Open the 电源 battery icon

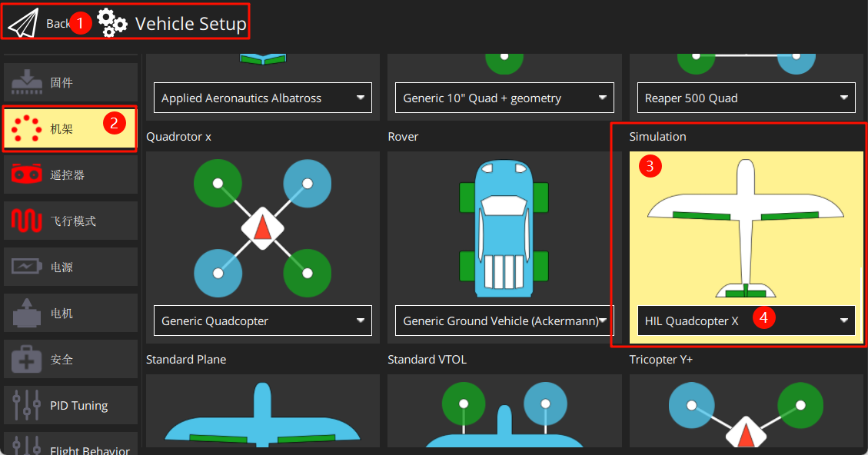tap(27, 267)
